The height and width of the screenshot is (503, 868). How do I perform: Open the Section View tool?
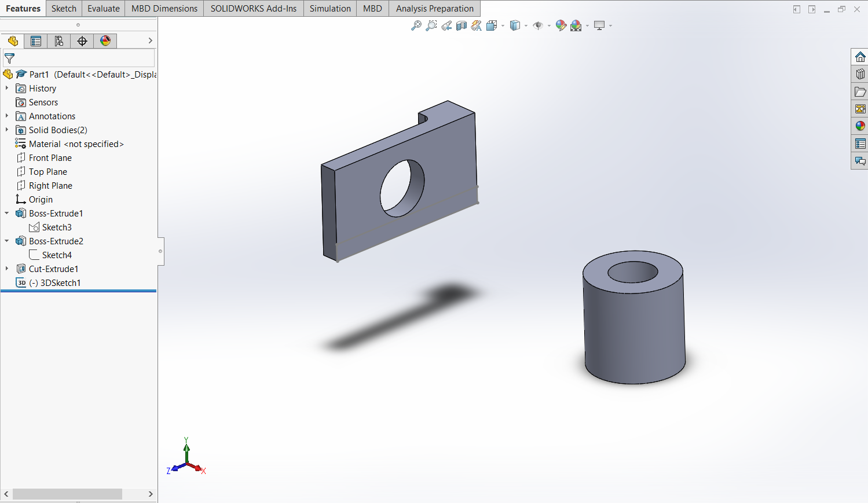[x=462, y=25]
